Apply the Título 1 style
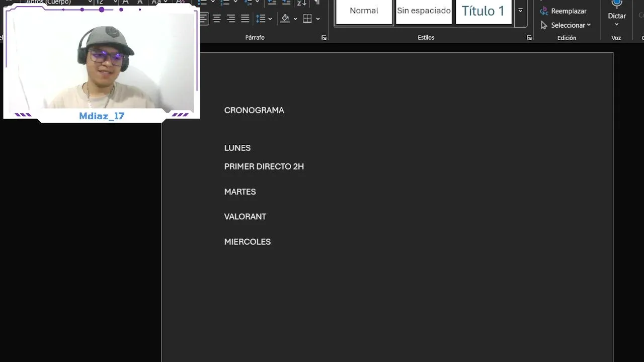This screenshot has width=644, height=362. coord(483,11)
